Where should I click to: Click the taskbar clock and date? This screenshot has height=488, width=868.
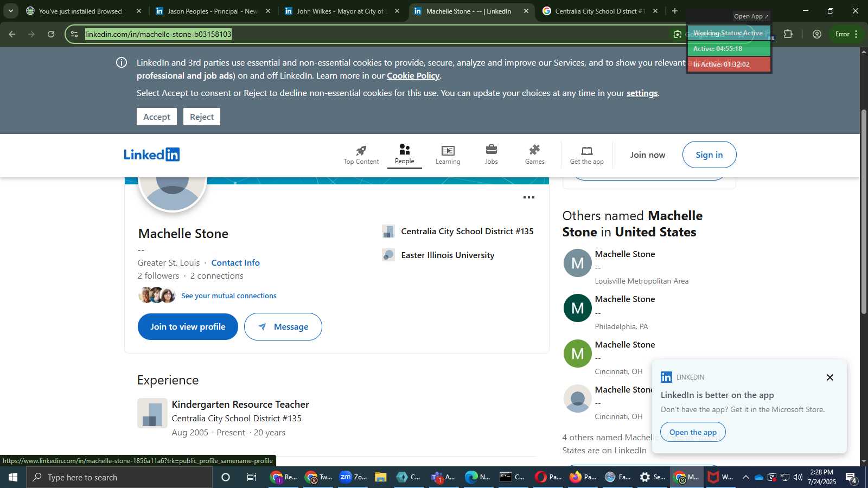[821, 477]
